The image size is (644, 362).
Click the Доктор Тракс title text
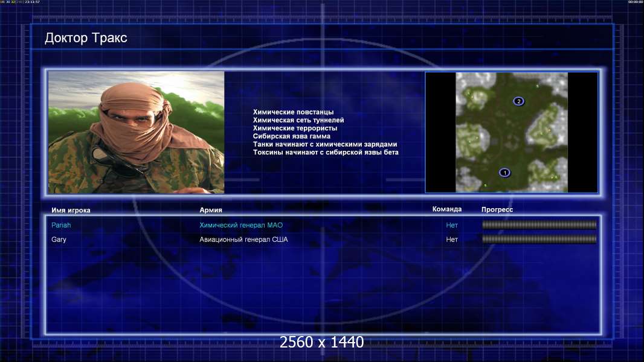86,38
